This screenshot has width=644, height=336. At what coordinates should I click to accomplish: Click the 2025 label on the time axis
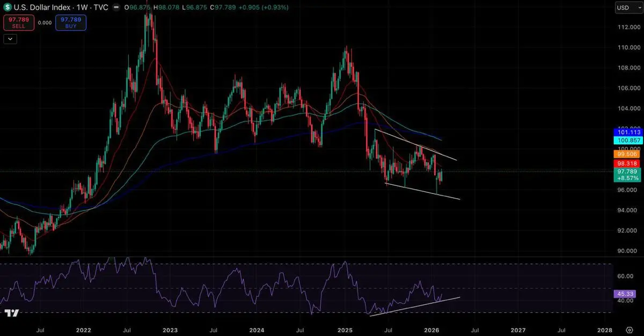(344, 330)
